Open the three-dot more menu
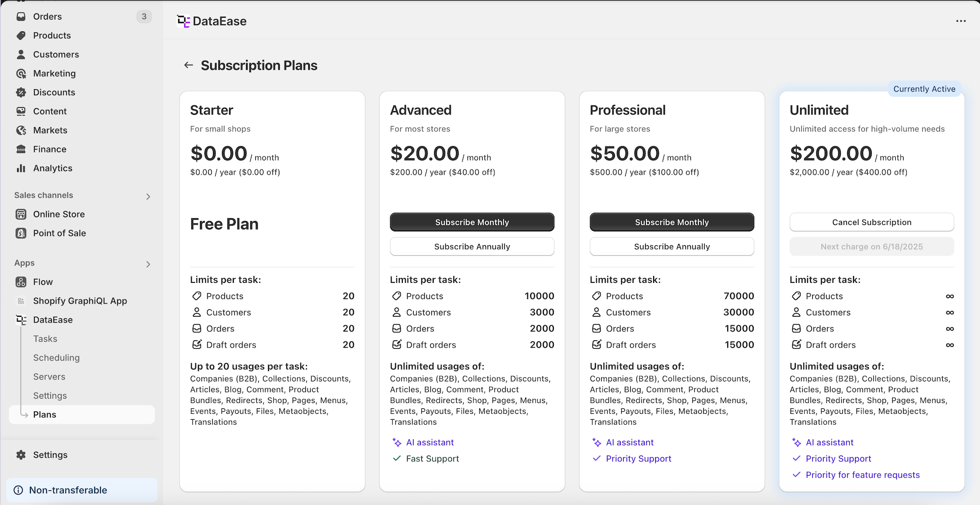 coord(961,21)
